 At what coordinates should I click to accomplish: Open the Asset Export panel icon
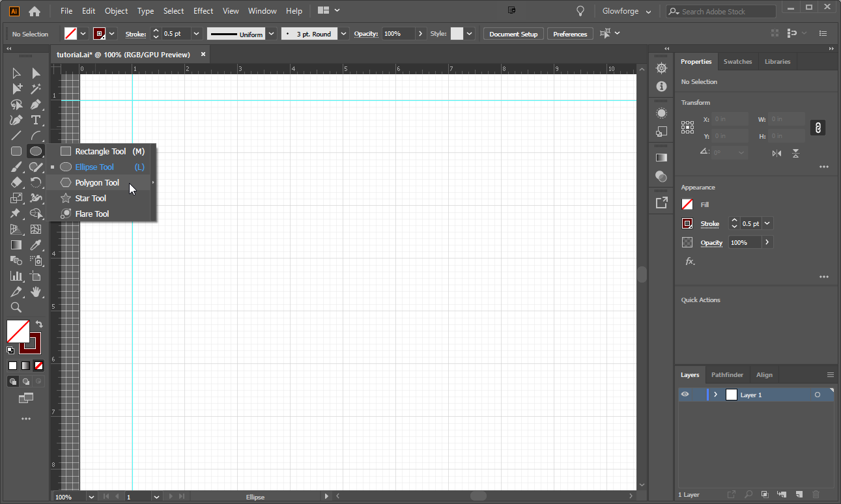click(x=661, y=203)
